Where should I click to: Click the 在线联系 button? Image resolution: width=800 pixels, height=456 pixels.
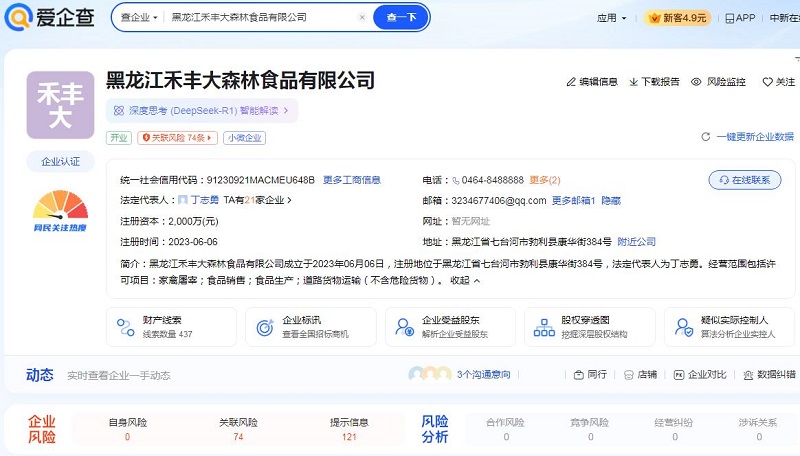pos(745,180)
